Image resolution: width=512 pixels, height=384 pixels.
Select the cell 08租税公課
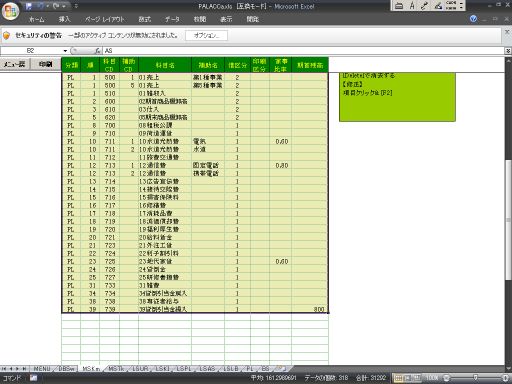tap(165, 125)
